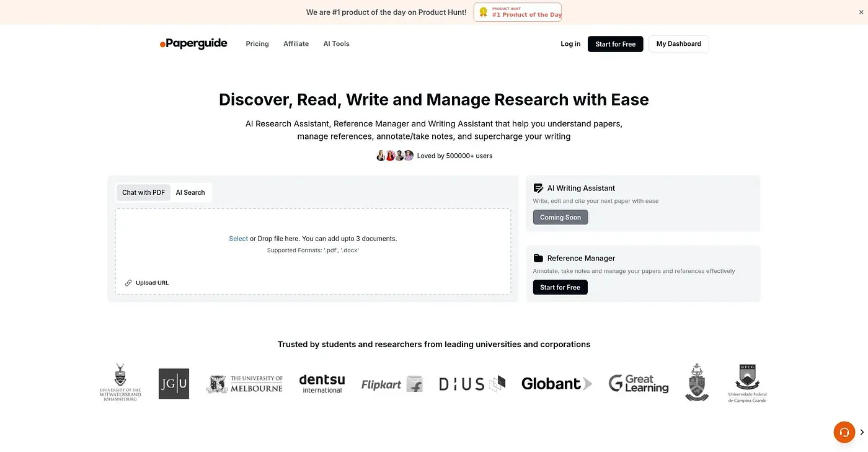Click the 'Trusted by students and researchers' heading

(434, 344)
